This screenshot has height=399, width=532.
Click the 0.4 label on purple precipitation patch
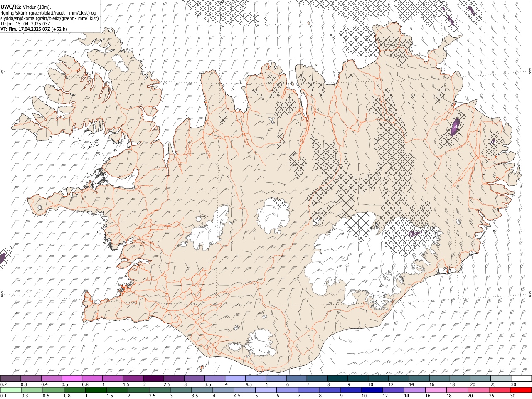(455, 126)
